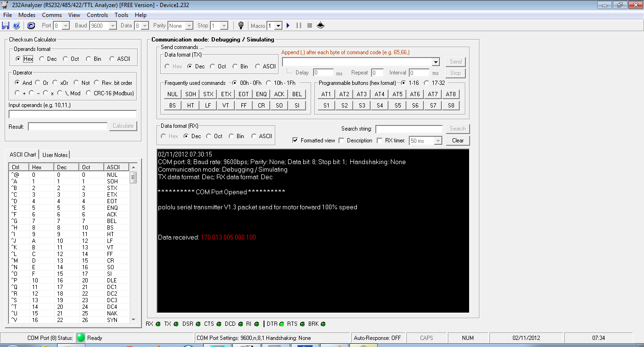
Task: Enable the Description checkbox
Action: pos(342,140)
